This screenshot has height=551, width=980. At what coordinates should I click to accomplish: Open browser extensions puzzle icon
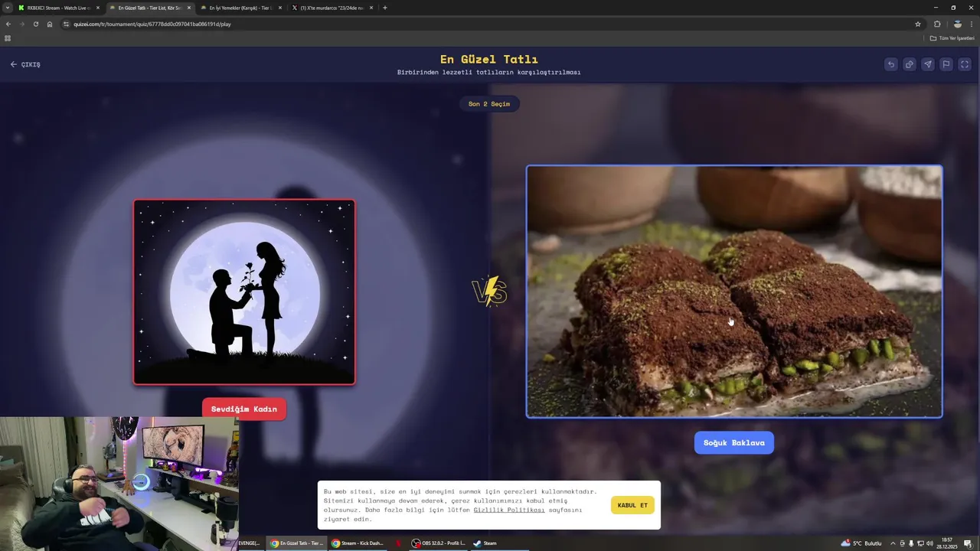pyautogui.click(x=937, y=24)
